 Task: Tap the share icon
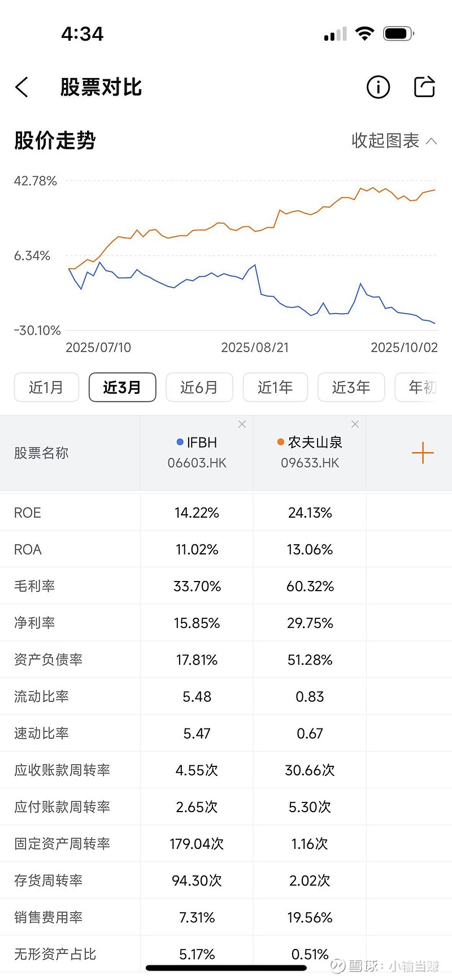tap(424, 86)
